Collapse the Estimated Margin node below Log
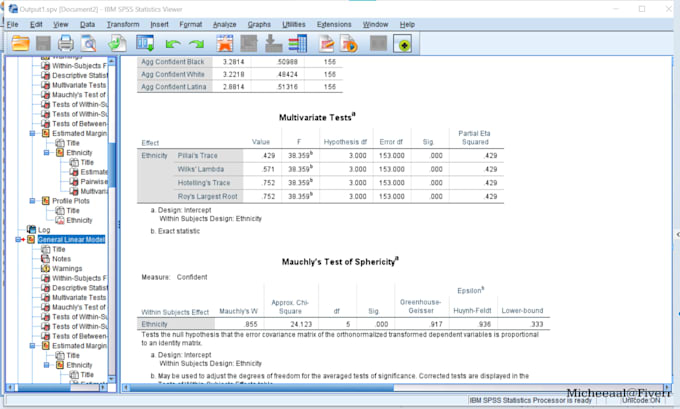Viewport: 680px width, 409px height. tap(32, 346)
